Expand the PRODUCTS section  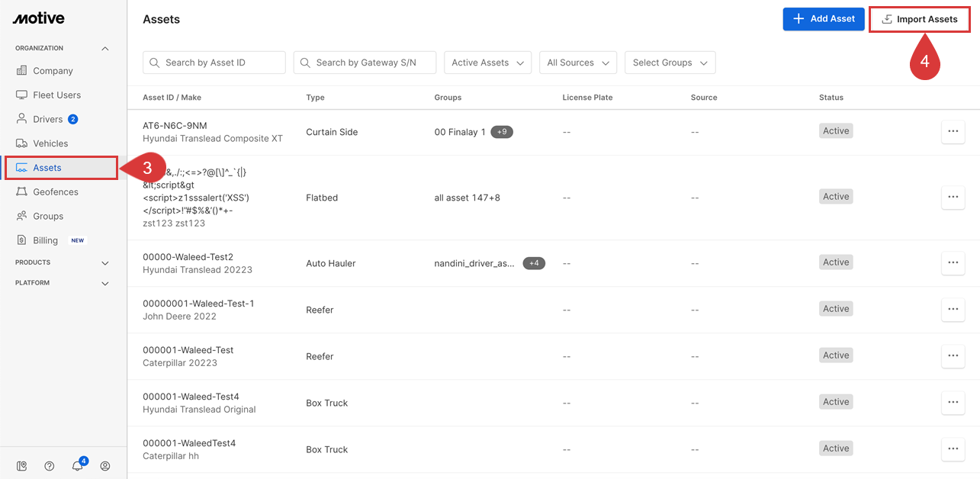[x=104, y=262]
